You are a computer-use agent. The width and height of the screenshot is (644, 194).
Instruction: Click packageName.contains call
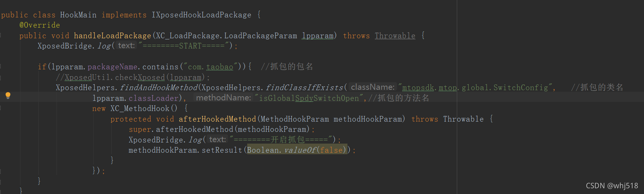click(x=133, y=67)
